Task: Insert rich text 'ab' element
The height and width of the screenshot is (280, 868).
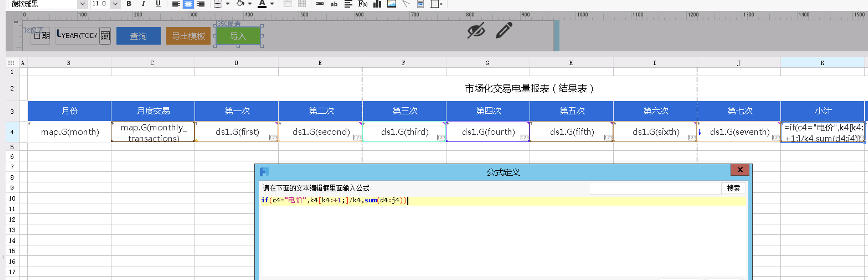Action: (334, 4)
